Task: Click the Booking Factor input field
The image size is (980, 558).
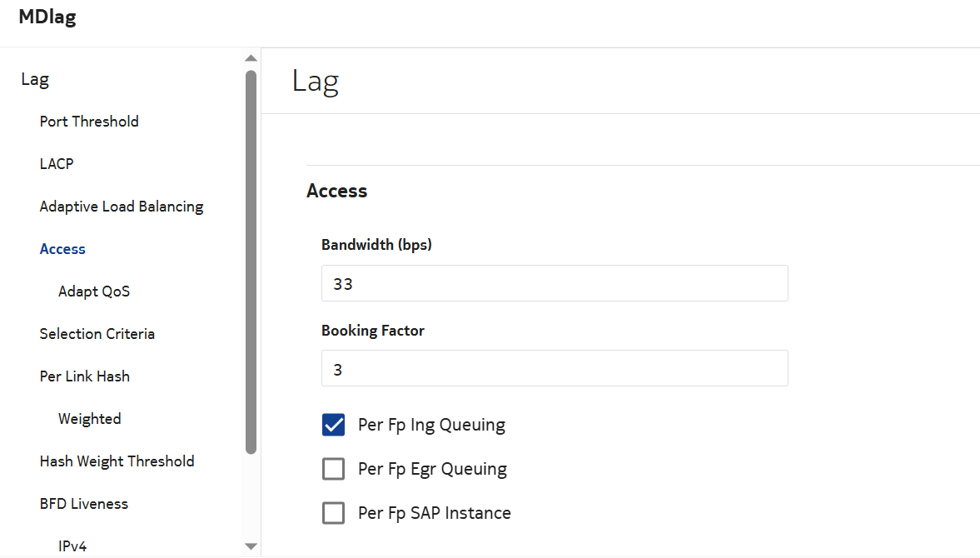Action: click(x=554, y=368)
